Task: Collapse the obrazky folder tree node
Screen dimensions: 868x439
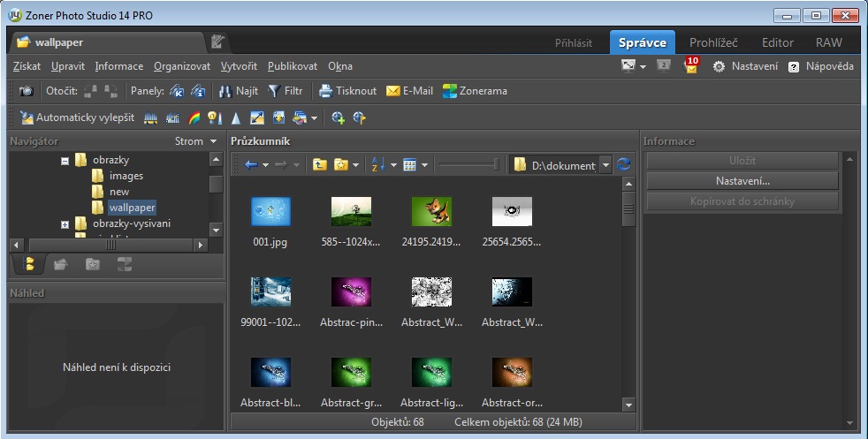Action: pyautogui.click(x=65, y=161)
